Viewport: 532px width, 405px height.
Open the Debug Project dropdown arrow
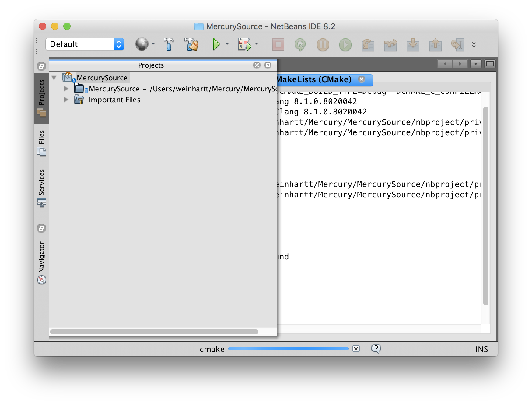[257, 44]
